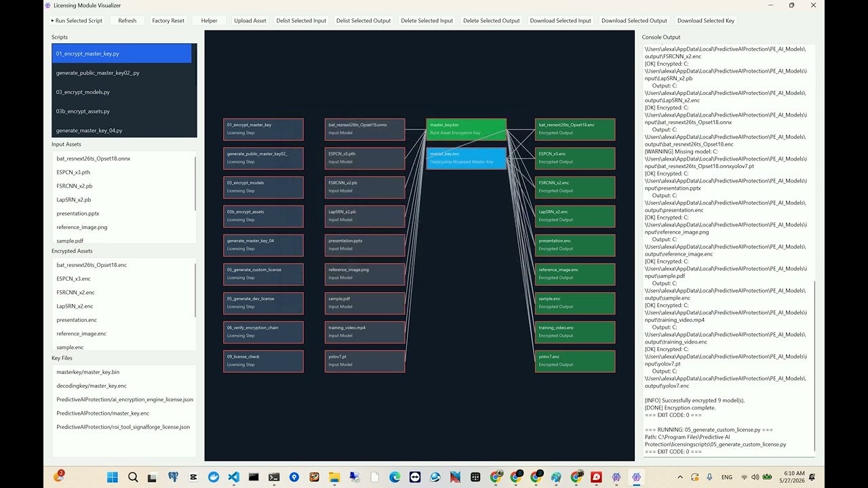Click the 05_generate_dev_license graph node
868x488 pixels.
point(263,303)
